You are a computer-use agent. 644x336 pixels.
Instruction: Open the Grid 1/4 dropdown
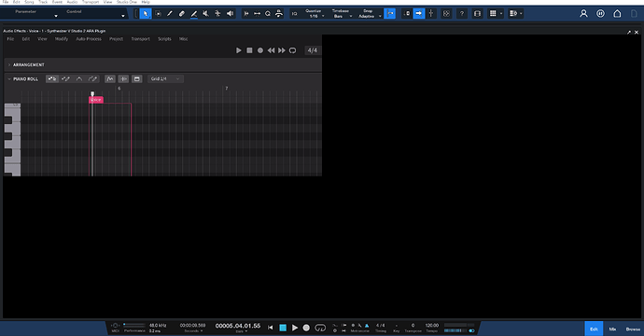click(165, 78)
